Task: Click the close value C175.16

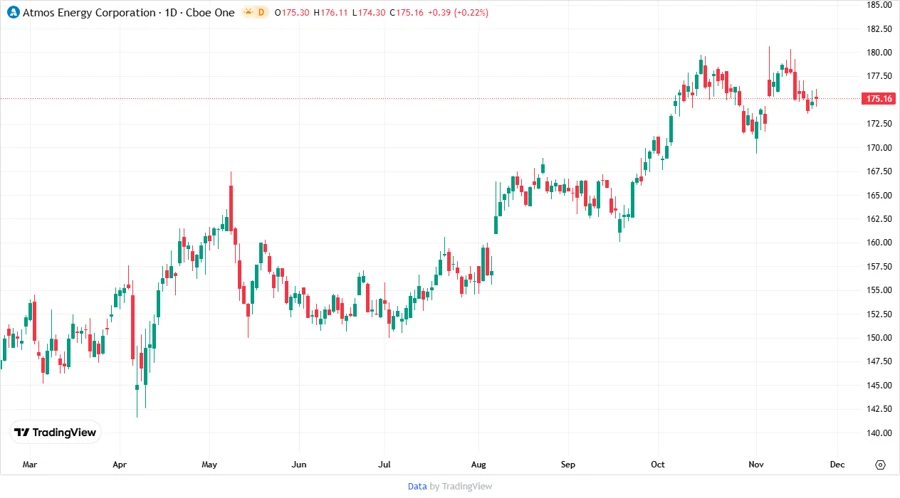Action: tap(406, 13)
